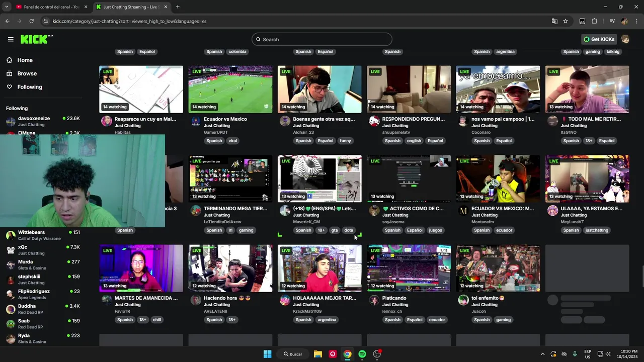644x362 pixels.
Task: Open lennox_ch channel avatar
Action: pos(374,300)
